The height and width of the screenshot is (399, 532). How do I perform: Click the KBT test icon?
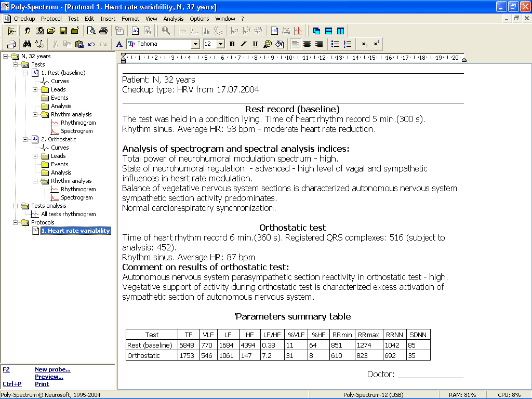[x=274, y=31]
